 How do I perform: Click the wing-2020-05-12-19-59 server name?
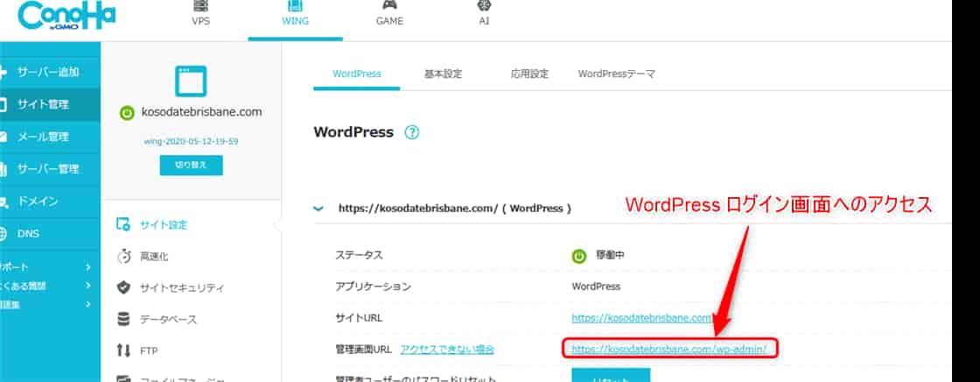point(191,141)
